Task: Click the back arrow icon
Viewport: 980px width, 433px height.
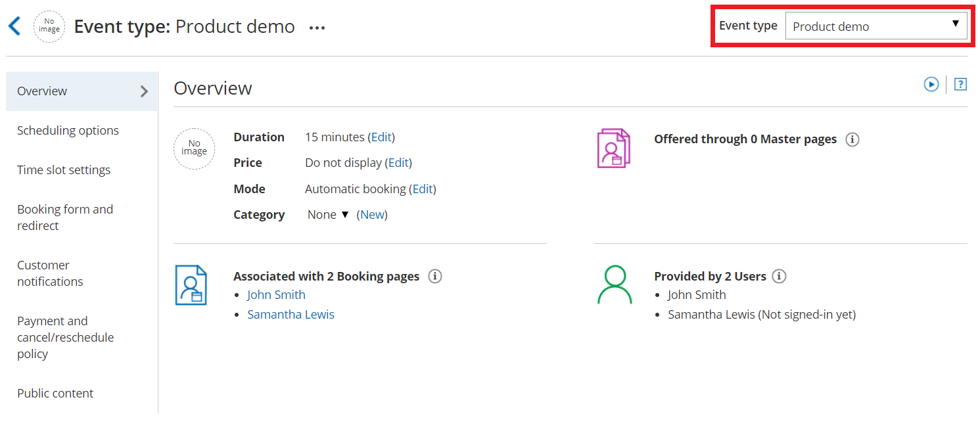Action: (14, 26)
